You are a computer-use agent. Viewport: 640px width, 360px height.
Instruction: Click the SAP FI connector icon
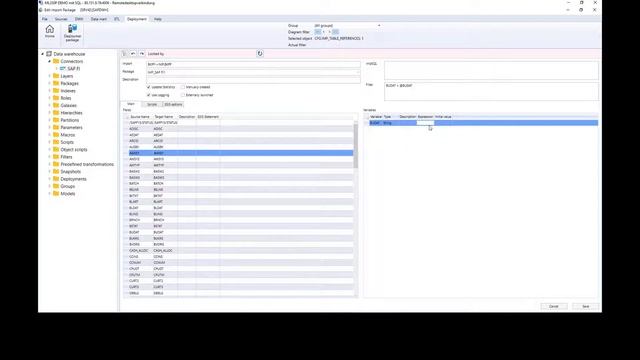(x=63, y=69)
